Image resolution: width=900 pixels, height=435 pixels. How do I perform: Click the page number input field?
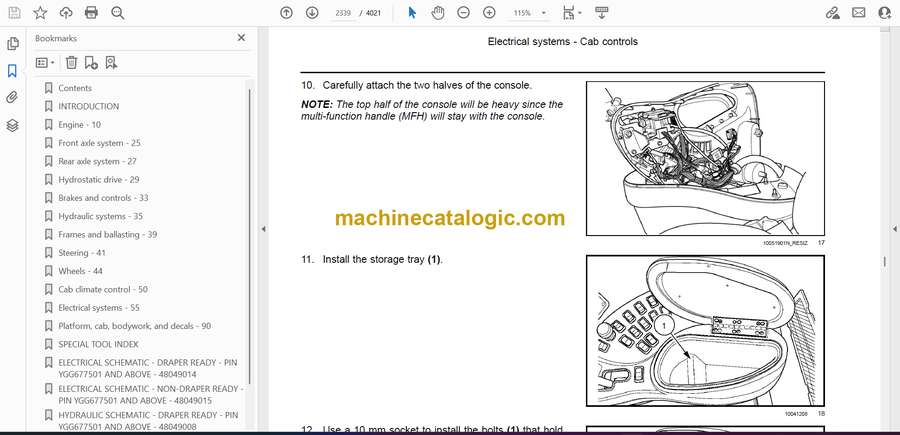(343, 13)
